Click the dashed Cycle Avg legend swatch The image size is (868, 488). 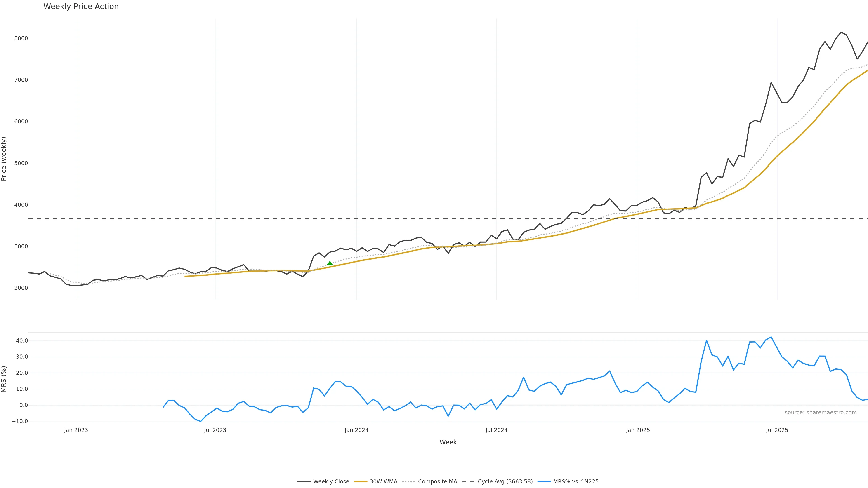click(468, 482)
